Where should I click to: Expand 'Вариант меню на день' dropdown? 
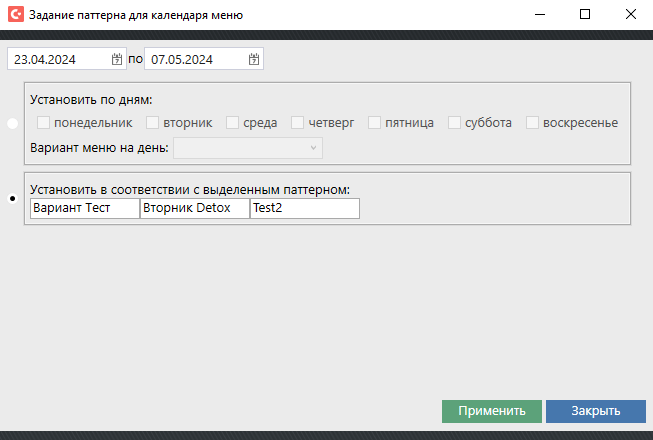point(248,148)
